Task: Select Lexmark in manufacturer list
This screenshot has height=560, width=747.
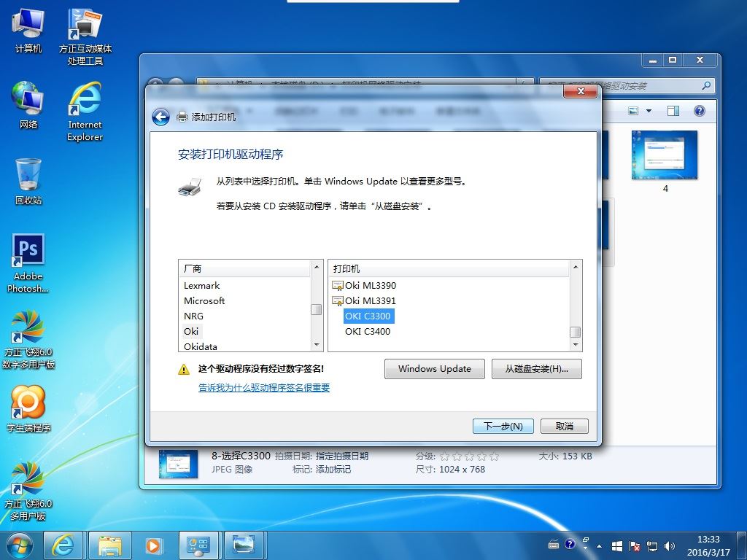Action: click(x=201, y=285)
